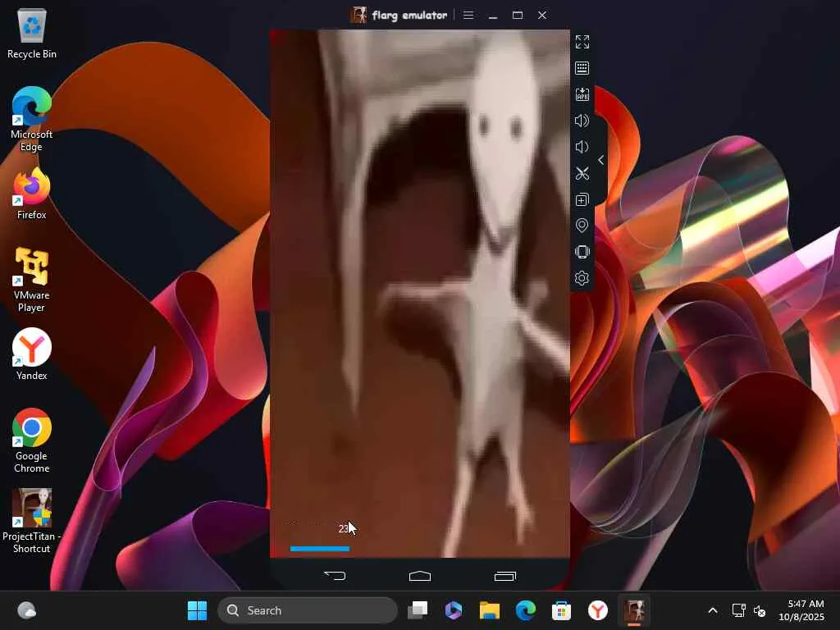Screen dimensions: 840x630
Task: Select the Firefox desktop shortcut
Action: pos(32,194)
